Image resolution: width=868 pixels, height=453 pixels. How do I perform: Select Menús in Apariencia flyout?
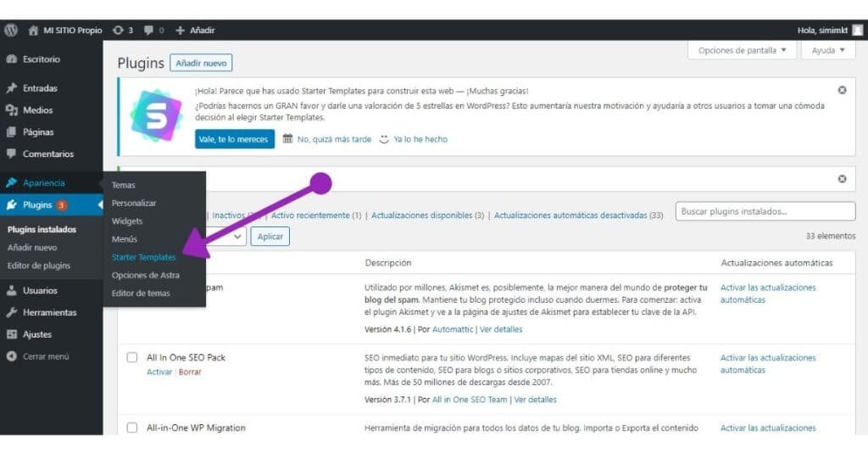pos(125,239)
